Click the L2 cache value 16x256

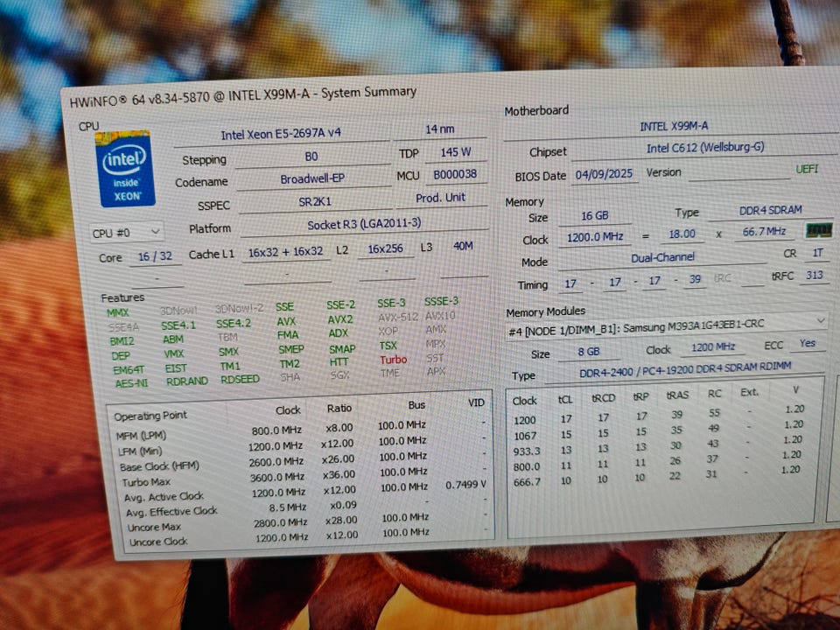pyautogui.click(x=386, y=249)
